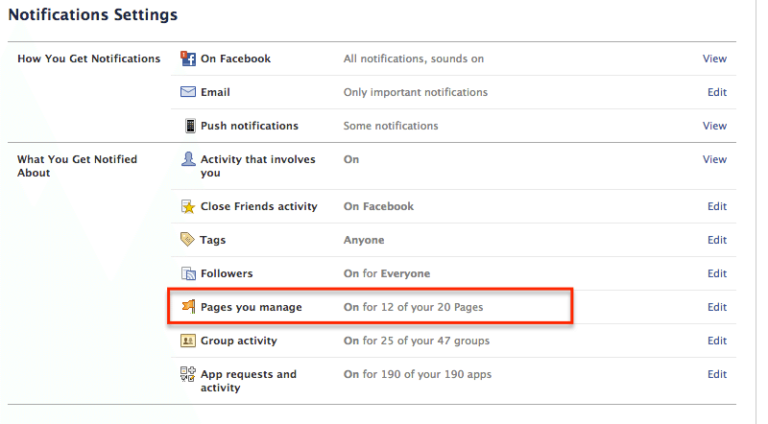768x424 pixels.
Task: Click the orange flag icon for Pages you manage
Action: [188, 306]
